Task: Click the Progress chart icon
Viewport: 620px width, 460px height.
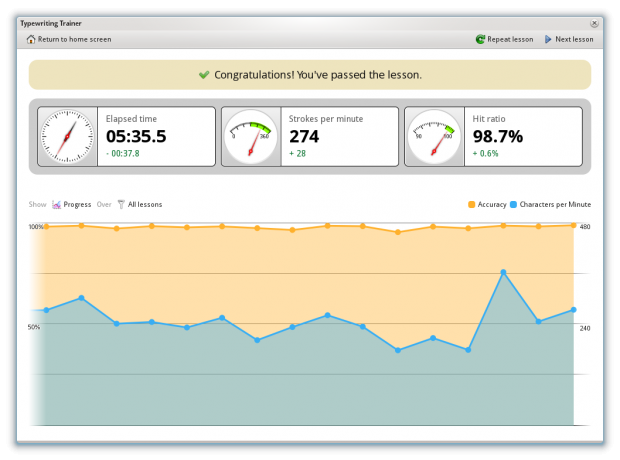Action: [57, 204]
